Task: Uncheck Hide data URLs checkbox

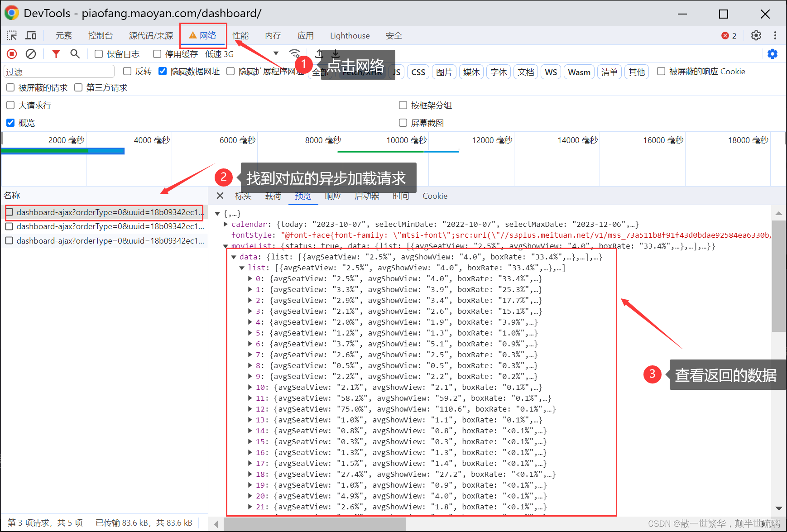Action: (x=163, y=71)
